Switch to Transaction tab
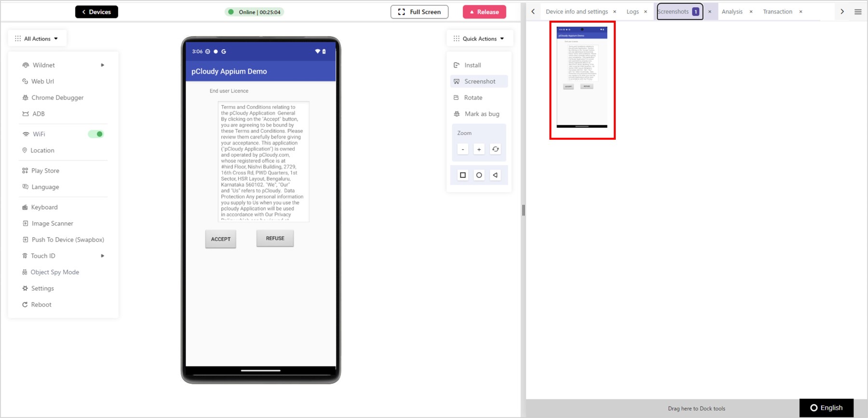The width and height of the screenshot is (868, 418). point(777,12)
